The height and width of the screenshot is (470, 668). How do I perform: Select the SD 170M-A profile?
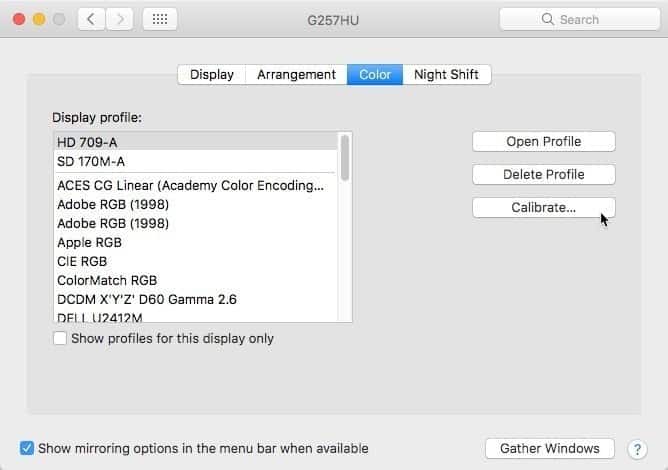(196, 161)
